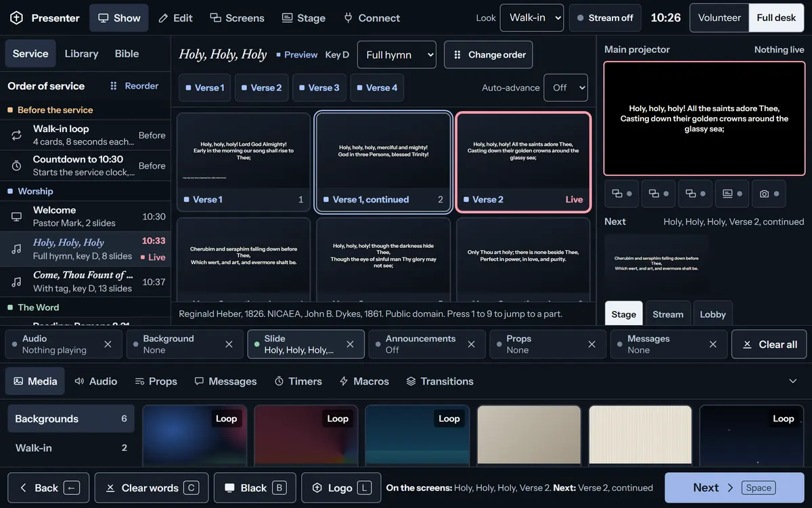
Task: Switch to Volunteer mode
Action: (x=719, y=18)
